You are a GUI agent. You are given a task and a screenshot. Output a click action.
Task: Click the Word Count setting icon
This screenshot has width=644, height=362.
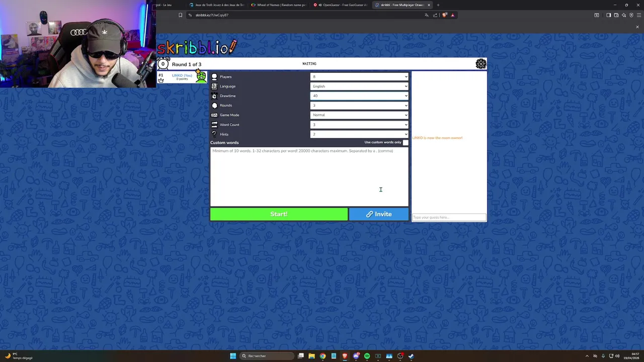(214, 125)
